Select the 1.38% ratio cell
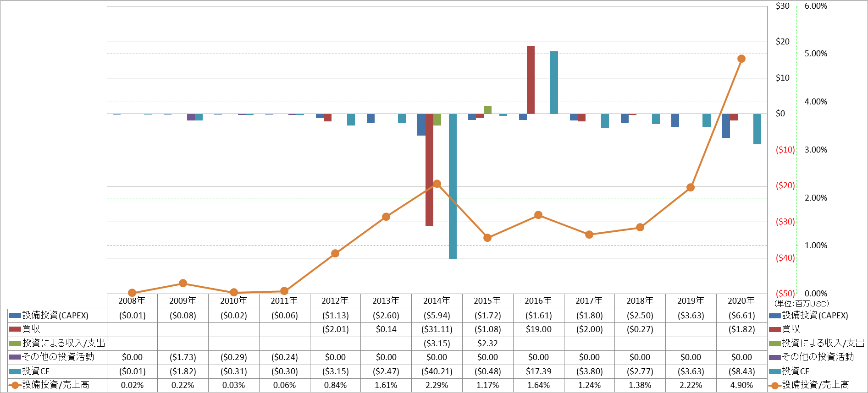Screen dimensions: 868x393 (640, 385)
